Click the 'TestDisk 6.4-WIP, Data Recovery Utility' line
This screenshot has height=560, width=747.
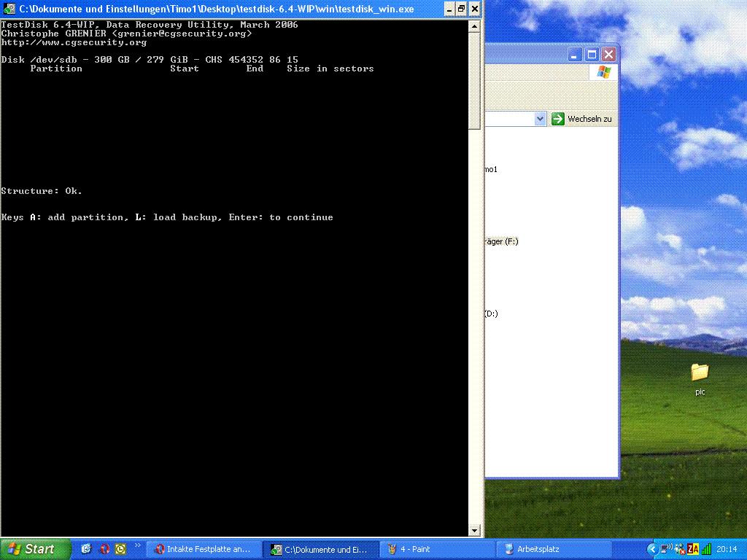click(150, 25)
